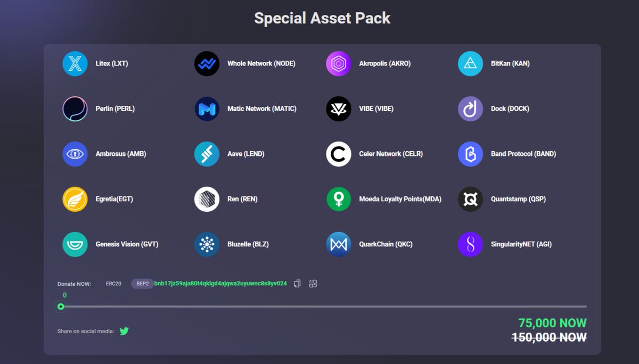Click the Dock (DOCK) logo icon

(470, 109)
